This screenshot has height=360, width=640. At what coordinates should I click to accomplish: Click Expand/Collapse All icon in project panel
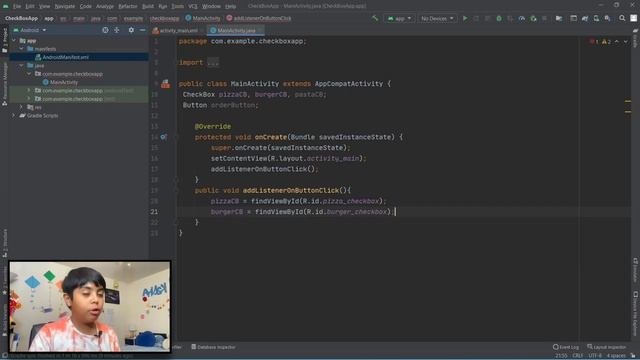tap(117, 30)
